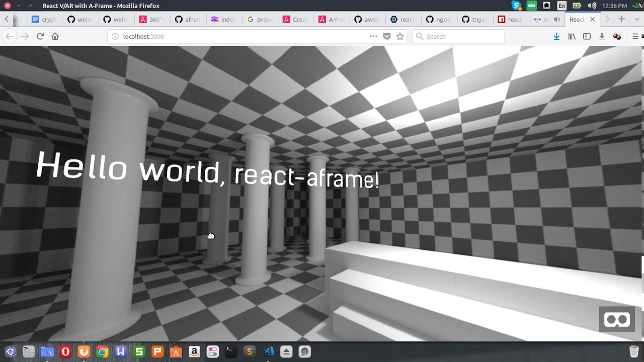Click the grey download extension icon
The image size is (644, 362).
pos(602,36)
